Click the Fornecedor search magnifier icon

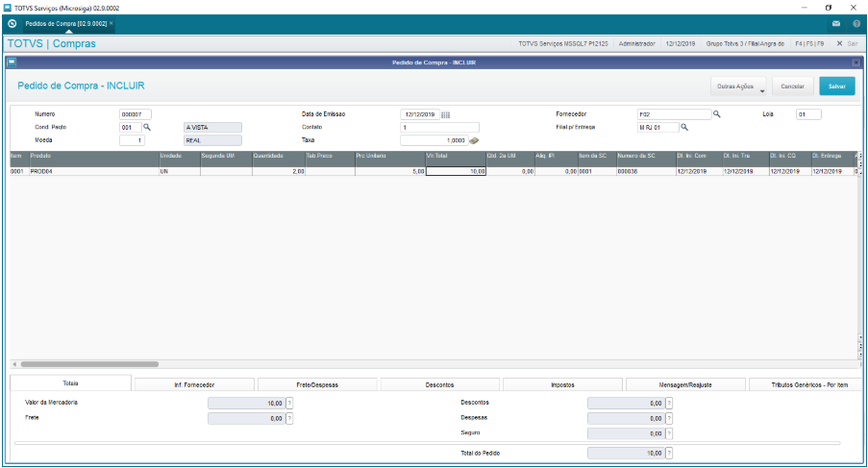pos(716,114)
